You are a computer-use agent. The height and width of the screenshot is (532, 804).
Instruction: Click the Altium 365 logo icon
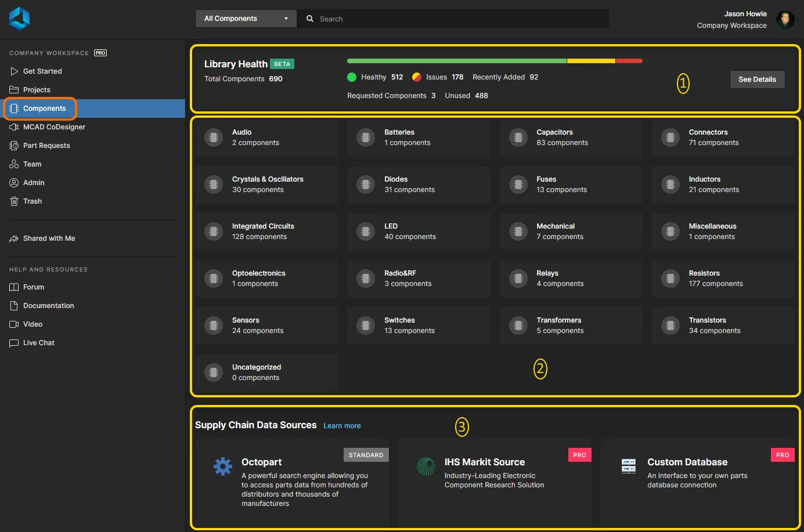19,19
